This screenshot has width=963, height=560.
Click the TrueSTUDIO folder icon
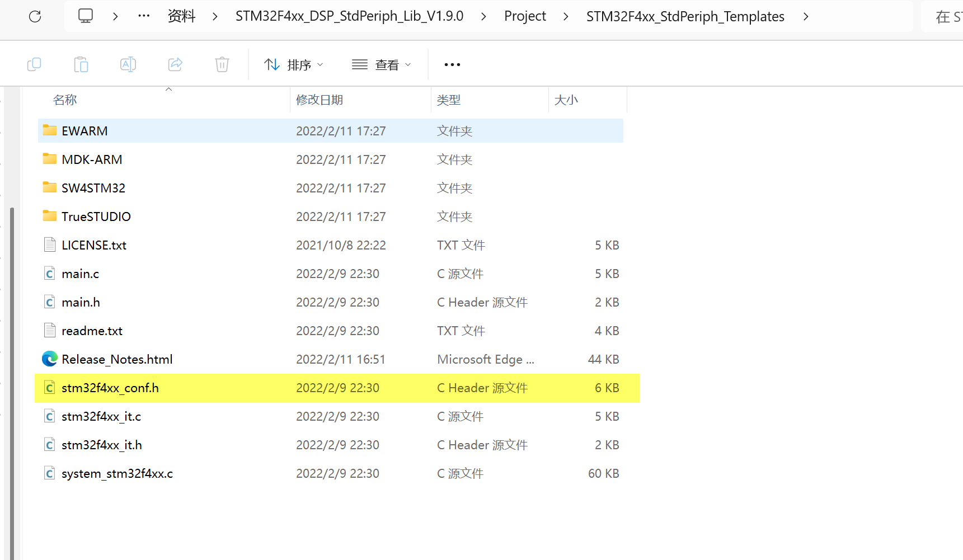50,216
